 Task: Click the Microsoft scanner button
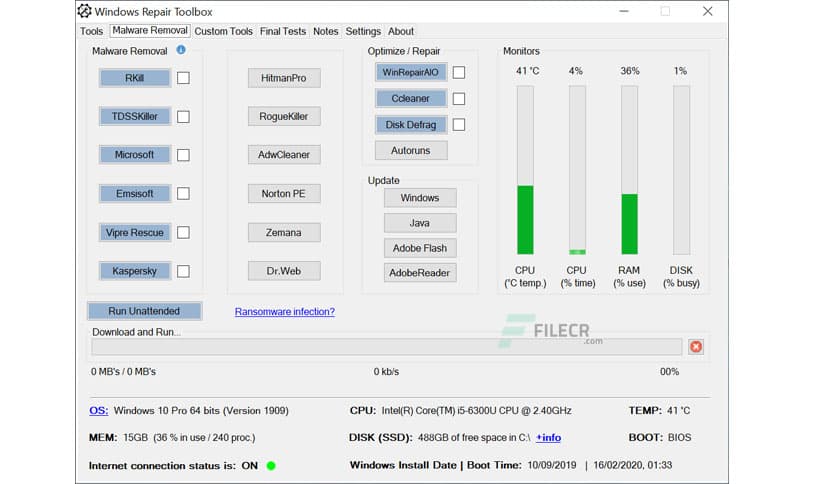[x=134, y=155]
